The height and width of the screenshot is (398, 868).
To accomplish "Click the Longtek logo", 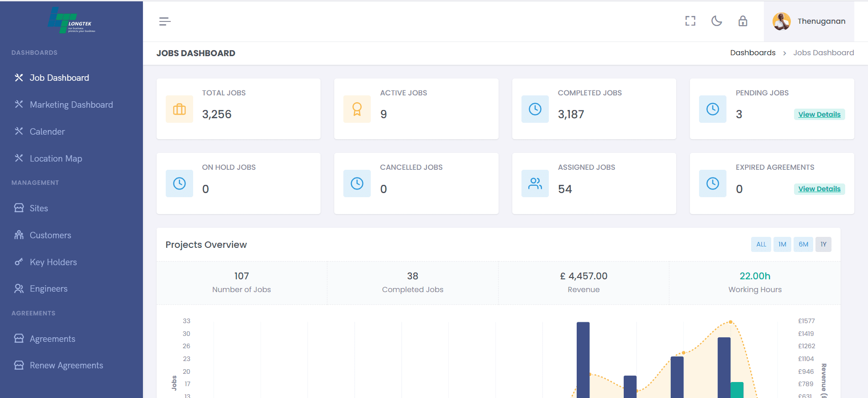I will (72, 21).
